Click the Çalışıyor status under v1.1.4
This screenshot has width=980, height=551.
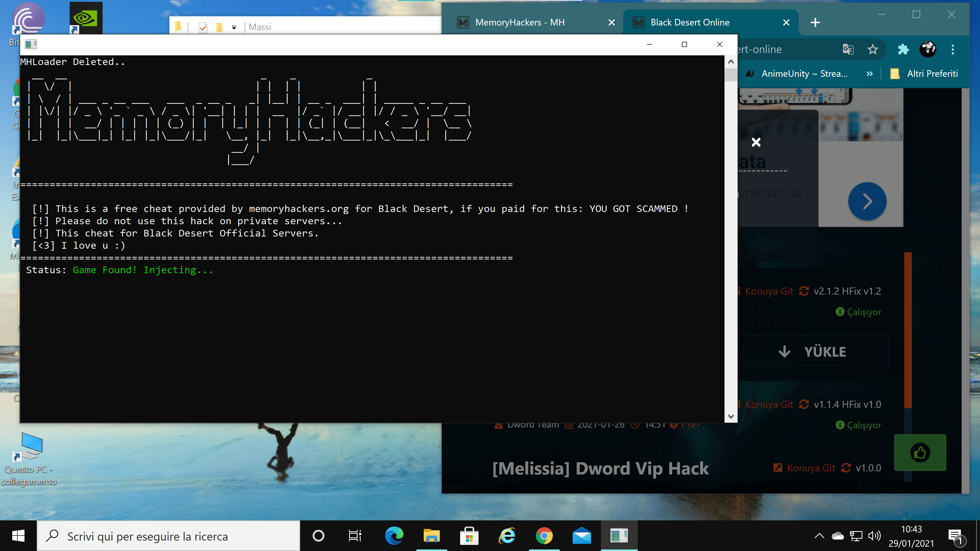[858, 425]
